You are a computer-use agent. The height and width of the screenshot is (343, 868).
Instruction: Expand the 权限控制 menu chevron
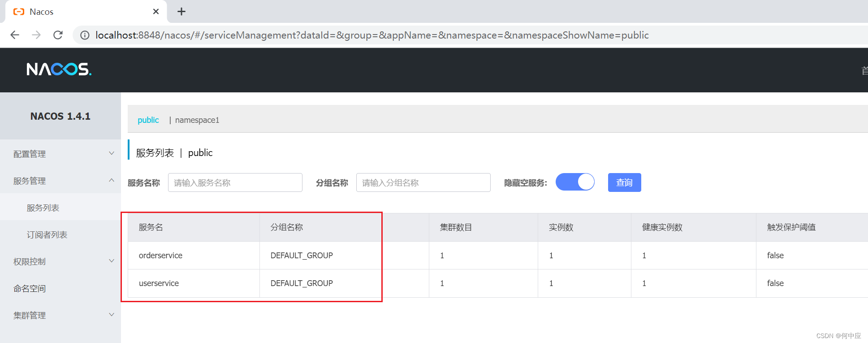click(x=112, y=261)
